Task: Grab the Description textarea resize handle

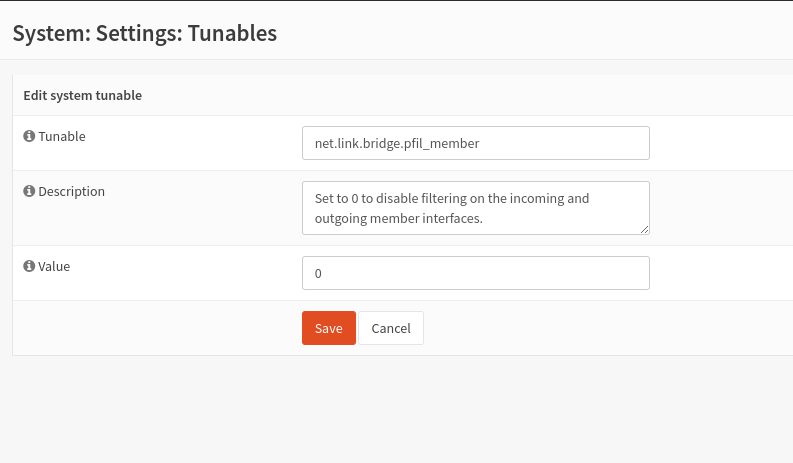Action: [x=645, y=229]
